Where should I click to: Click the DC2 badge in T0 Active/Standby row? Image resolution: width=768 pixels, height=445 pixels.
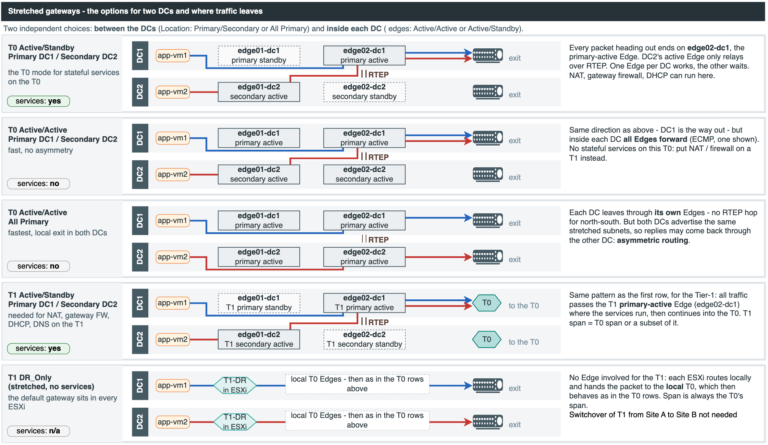click(x=140, y=92)
